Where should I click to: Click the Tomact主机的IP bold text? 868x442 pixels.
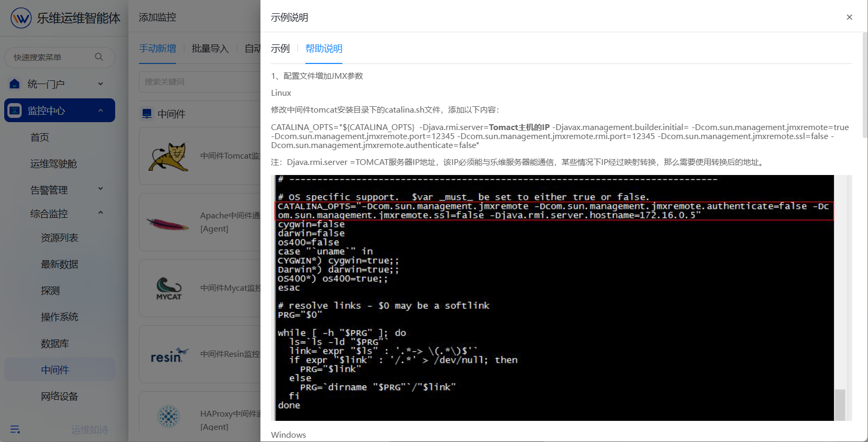(x=519, y=127)
